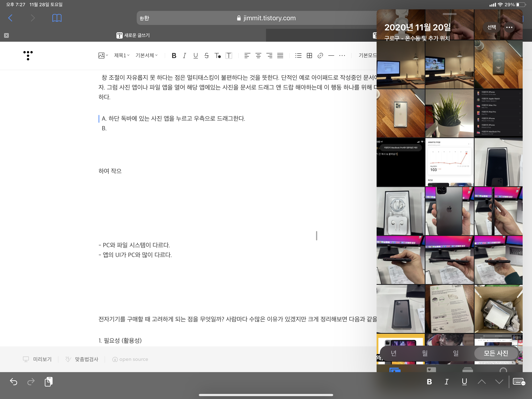Image resolution: width=532 pixels, height=399 pixels.
Task: Open the text color tool
Action: [218, 56]
